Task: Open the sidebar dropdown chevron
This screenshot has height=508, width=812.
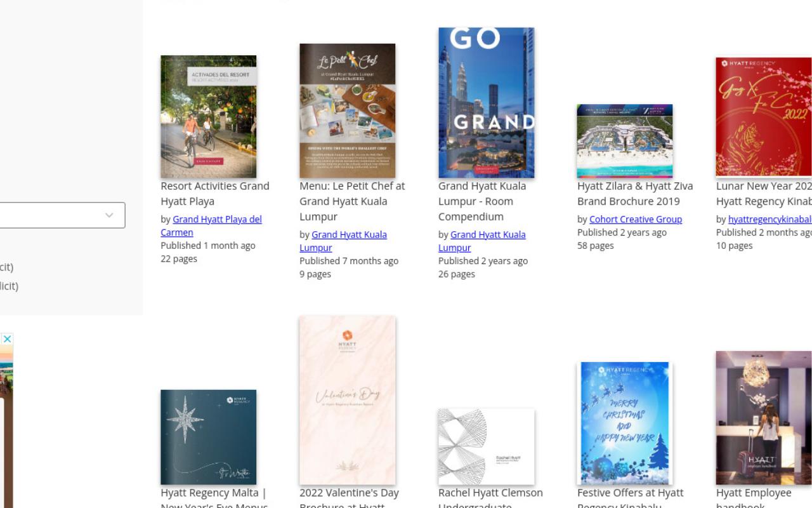Action: coord(109,215)
